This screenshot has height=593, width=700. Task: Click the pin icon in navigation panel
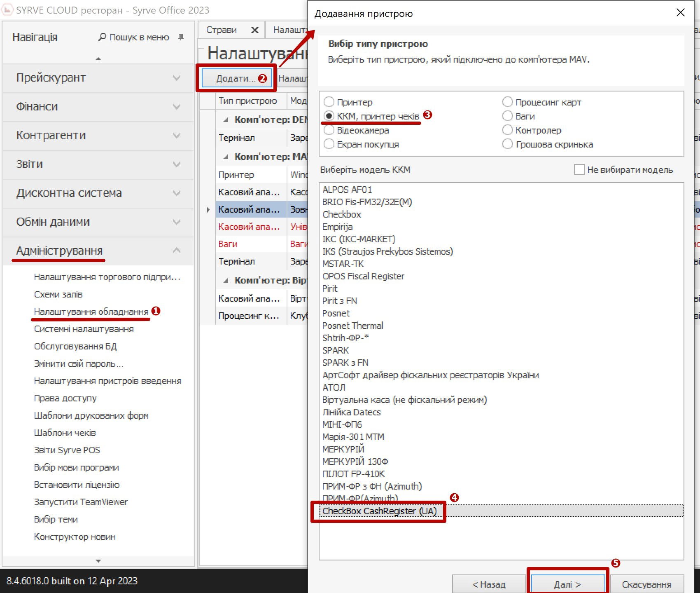(180, 37)
